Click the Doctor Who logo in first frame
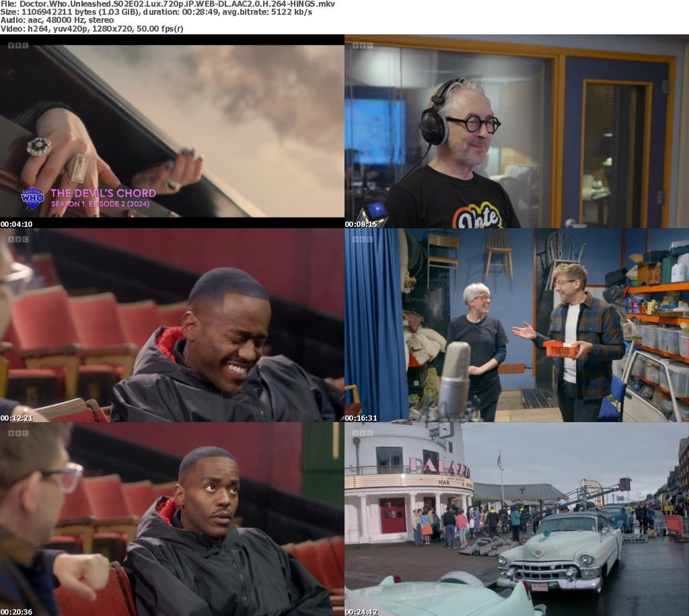Screen dimensions: 689x616 click(32, 198)
